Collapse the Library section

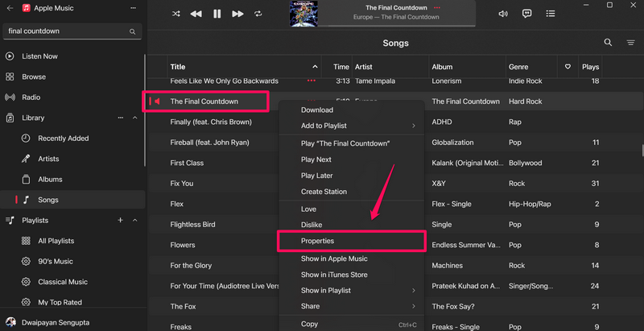click(x=135, y=118)
